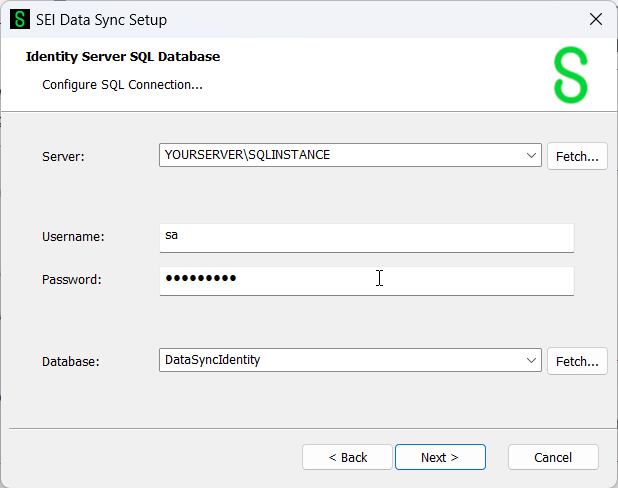Click the window title SEI Data Sync Setup

[103, 20]
